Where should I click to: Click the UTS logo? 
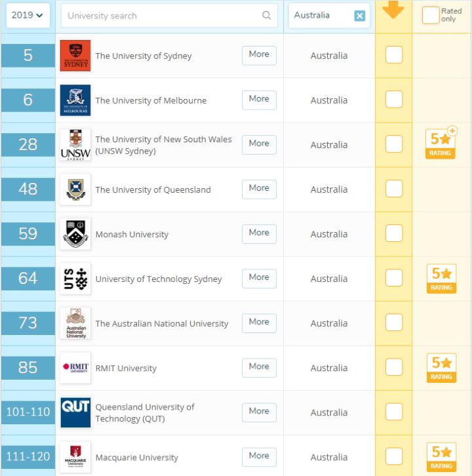[75, 279]
